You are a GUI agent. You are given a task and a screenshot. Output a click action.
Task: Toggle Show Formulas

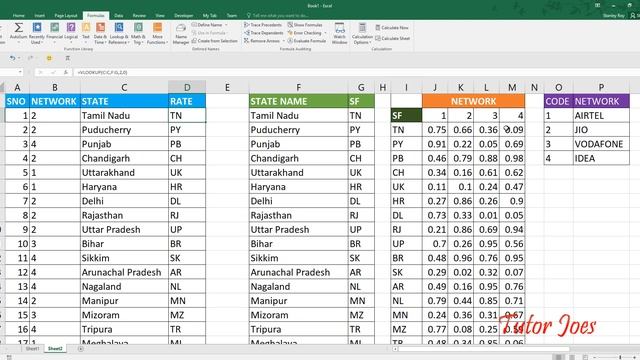pyautogui.click(x=305, y=25)
